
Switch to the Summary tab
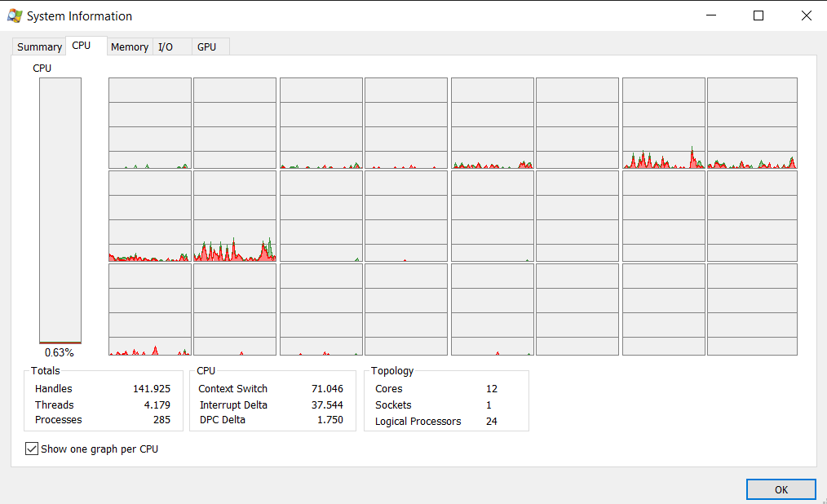(x=39, y=47)
